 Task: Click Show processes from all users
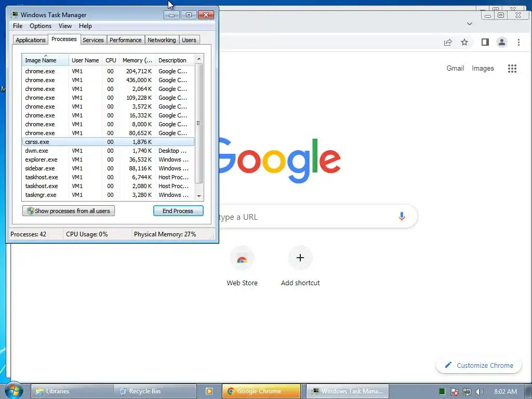pyautogui.click(x=69, y=211)
